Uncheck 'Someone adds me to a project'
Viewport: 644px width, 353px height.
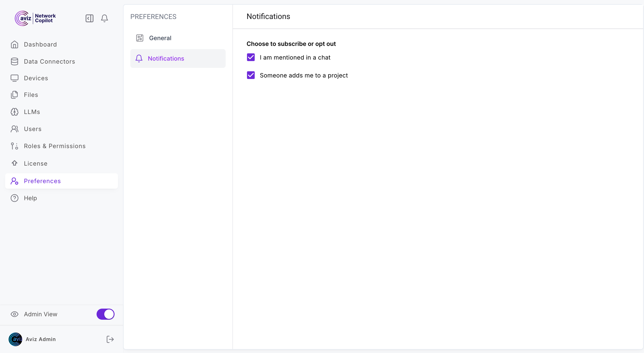point(251,75)
